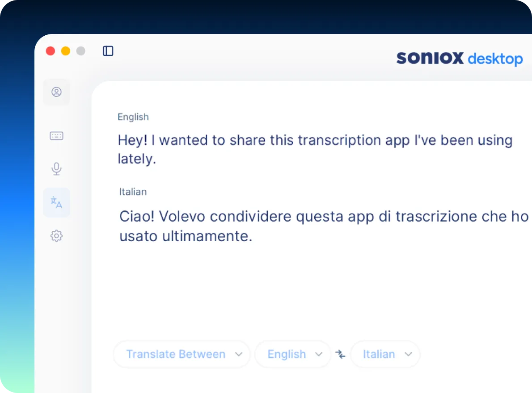This screenshot has height=393, width=532.
Task: Click the gray maximize window button
Action: pyautogui.click(x=81, y=51)
